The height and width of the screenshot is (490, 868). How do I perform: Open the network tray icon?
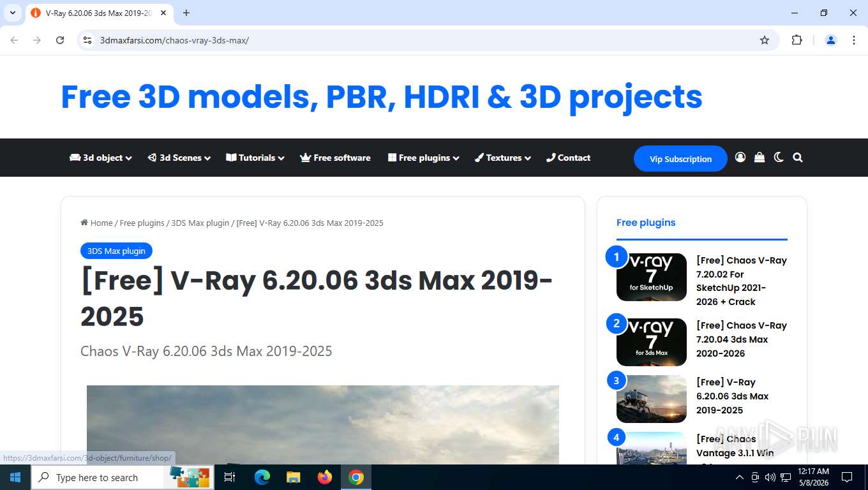[x=786, y=477]
